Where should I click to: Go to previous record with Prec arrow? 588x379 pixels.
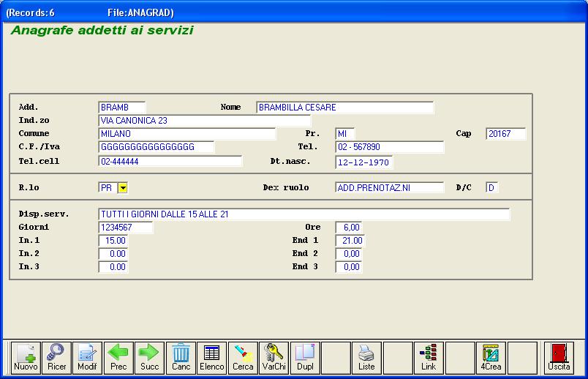(x=118, y=358)
